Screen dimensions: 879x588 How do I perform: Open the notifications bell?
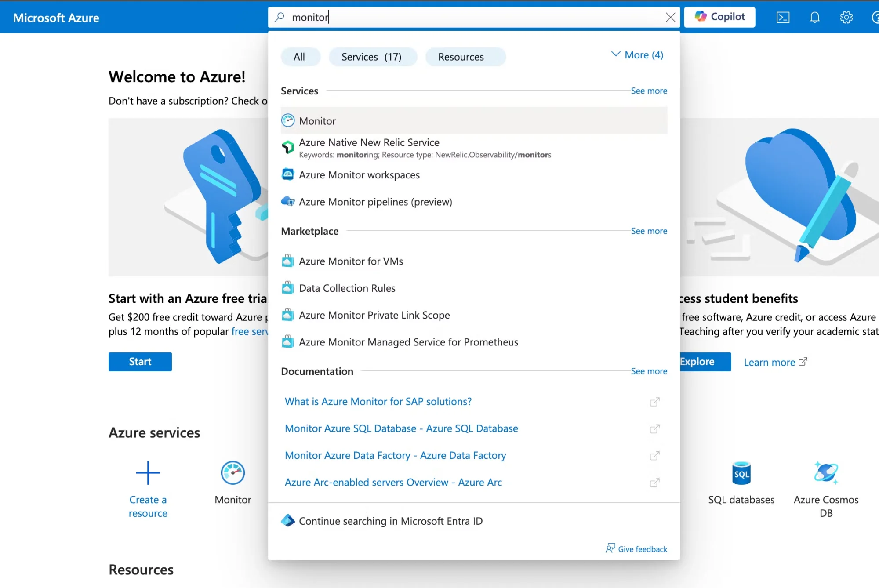(814, 17)
